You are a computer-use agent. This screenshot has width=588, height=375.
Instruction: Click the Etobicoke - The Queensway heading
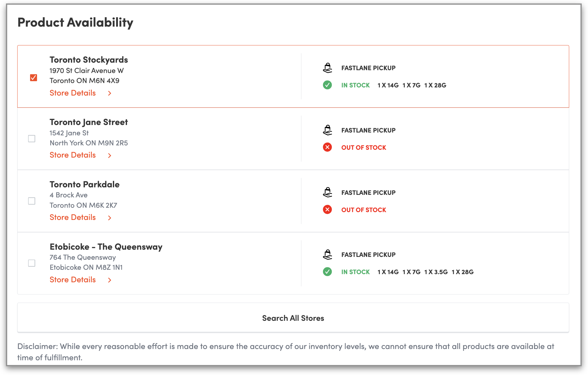[x=106, y=247]
